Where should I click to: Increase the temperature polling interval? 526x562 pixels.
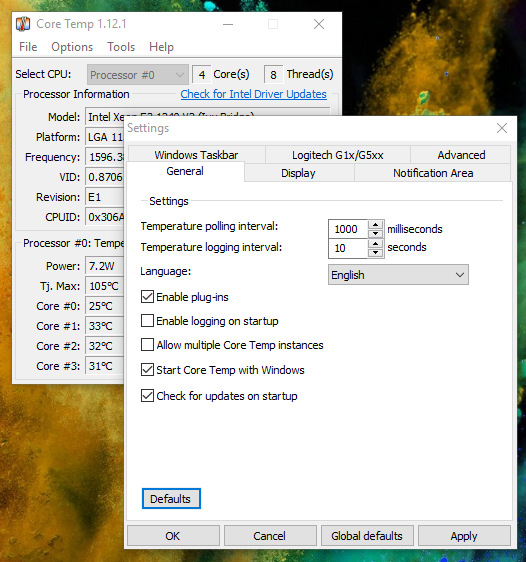coord(376,225)
